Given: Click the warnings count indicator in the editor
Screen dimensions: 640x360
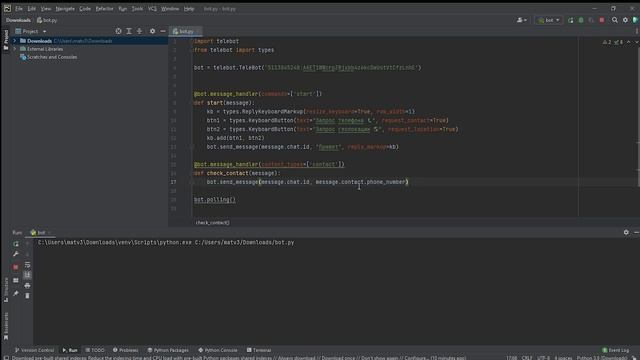Looking at the screenshot, I should (x=607, y=42).
